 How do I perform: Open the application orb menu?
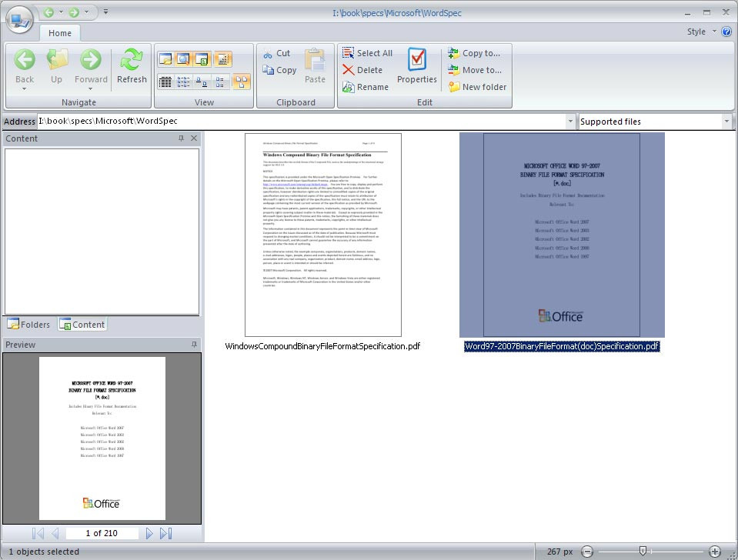pyautogui.click(x=19, y=20)
